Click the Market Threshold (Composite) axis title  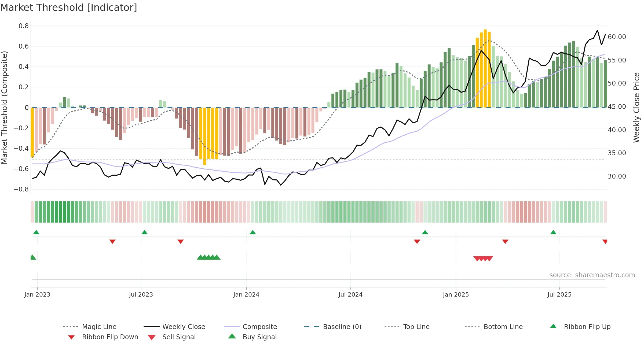pos(4,107)
